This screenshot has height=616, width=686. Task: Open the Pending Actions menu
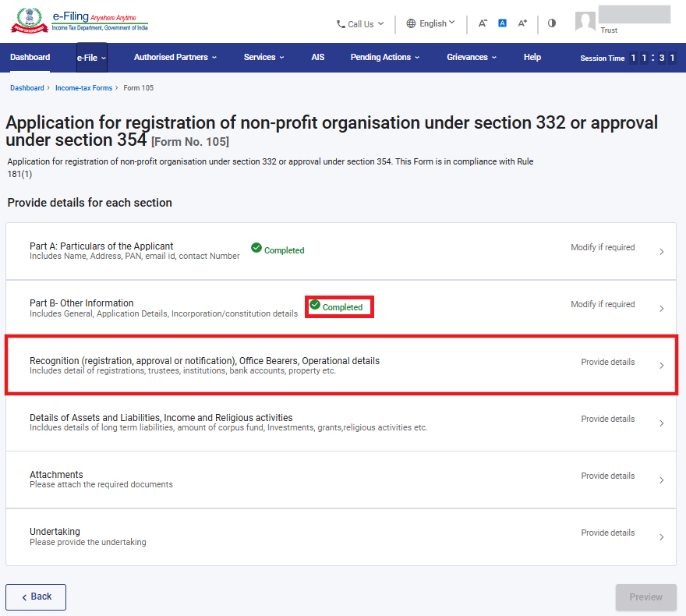384,58
